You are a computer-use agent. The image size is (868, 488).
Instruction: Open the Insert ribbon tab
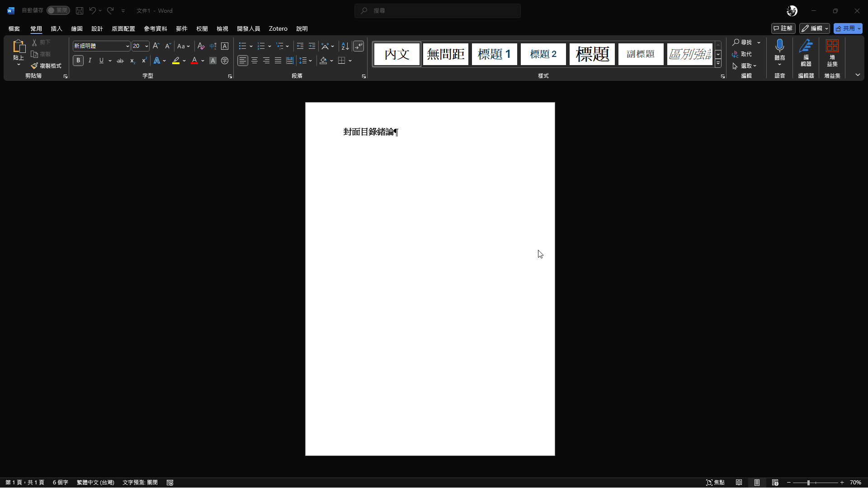(x=57, y=28)
